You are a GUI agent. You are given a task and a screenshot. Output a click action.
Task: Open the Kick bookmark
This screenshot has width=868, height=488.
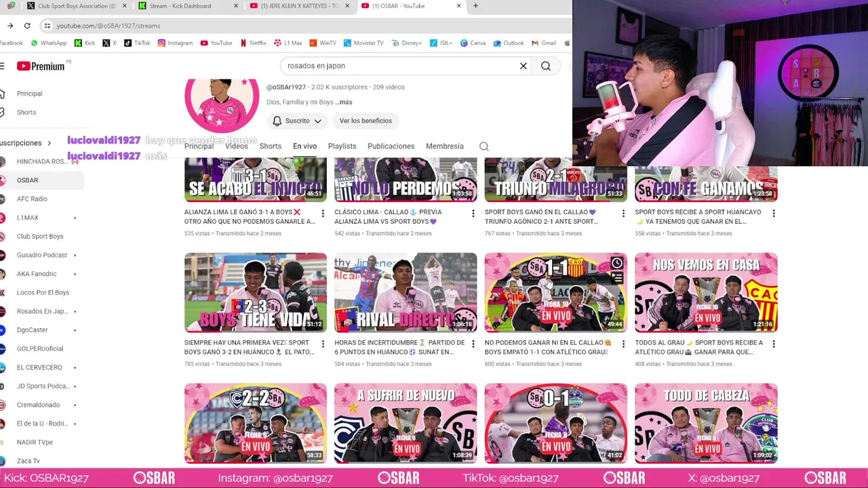[84, 43]
